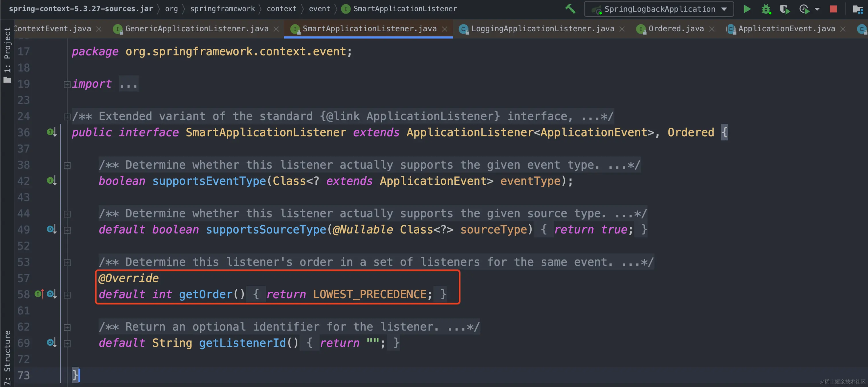This screenshot has height=387, width=868.
Task: Click the springframework breadcrumb
Action: (222, 9)
